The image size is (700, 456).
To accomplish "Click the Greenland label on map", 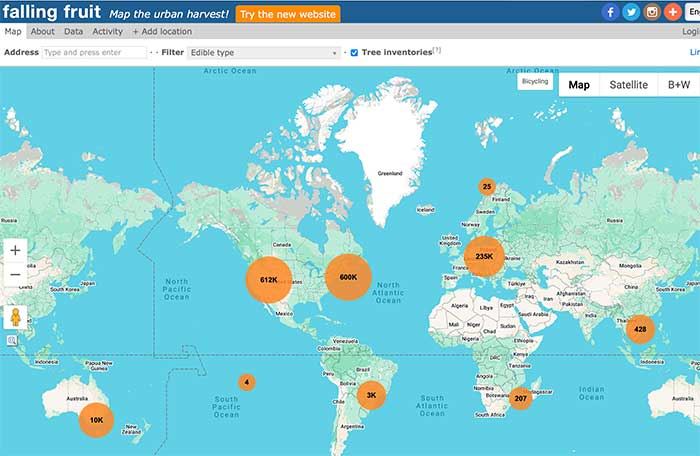I will (x=390, y=173).
